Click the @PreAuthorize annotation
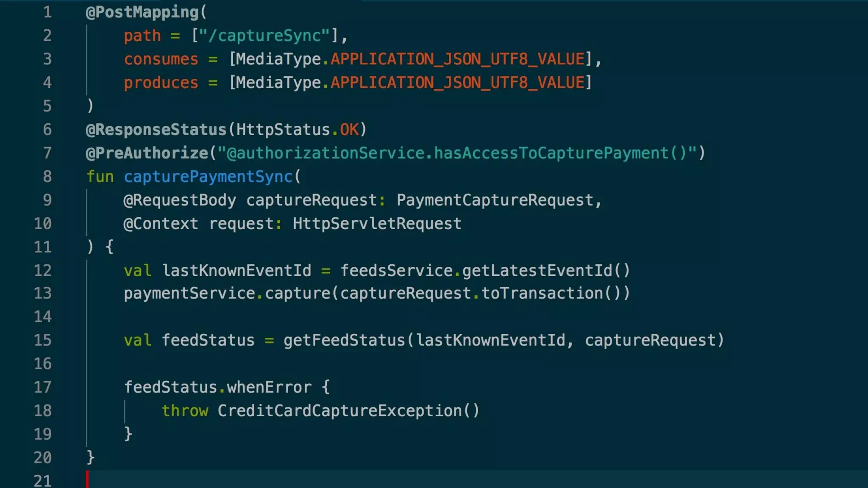Screen dimensions: 868x488 [147, 153]
